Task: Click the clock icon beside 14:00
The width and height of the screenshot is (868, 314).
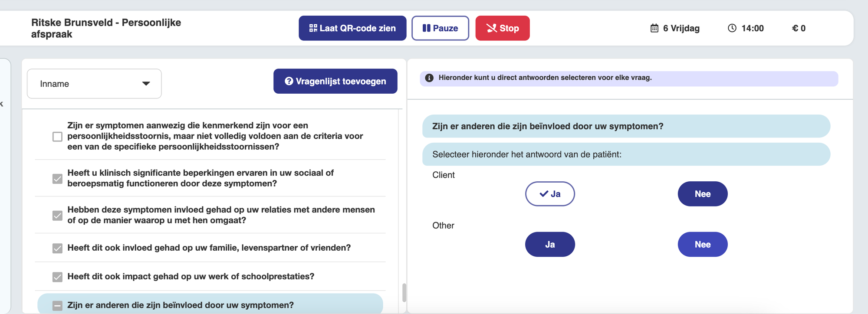Action: [732, 28]
